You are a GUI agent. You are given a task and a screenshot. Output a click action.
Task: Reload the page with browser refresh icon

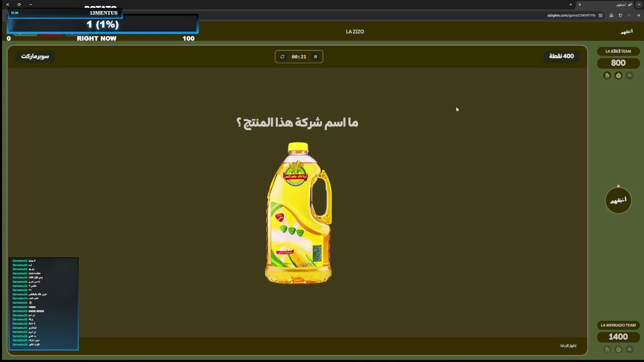(x=620, y=15)
